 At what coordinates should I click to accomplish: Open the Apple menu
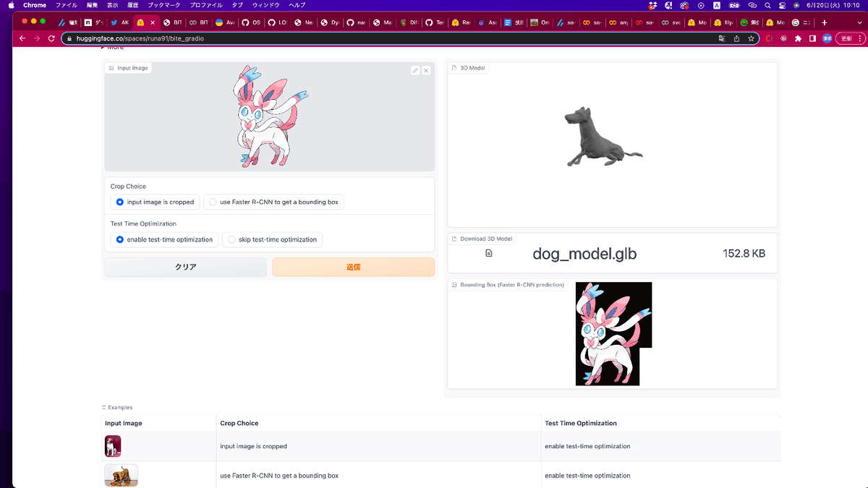tap(10, 5)
